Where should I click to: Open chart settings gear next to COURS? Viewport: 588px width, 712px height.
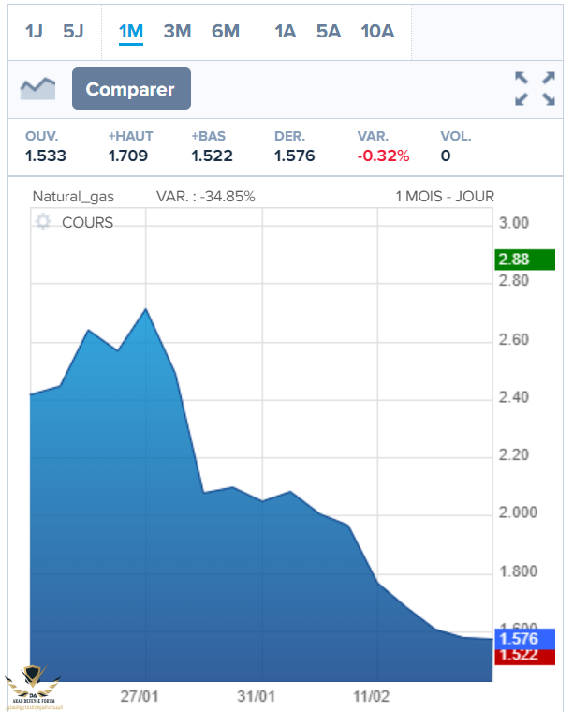[x=42, y=222]
